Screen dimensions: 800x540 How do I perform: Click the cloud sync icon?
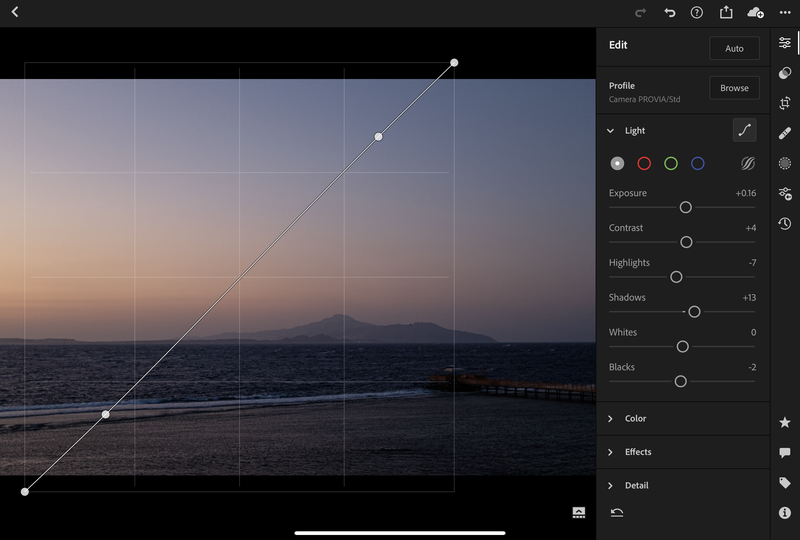click(x=755, y=12)
